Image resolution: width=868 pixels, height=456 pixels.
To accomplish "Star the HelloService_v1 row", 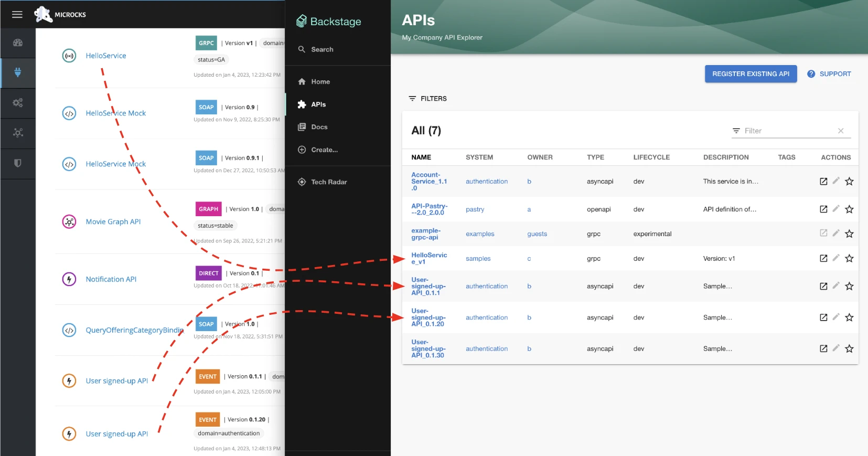I will pyautogui.click(x=849, y=259).
